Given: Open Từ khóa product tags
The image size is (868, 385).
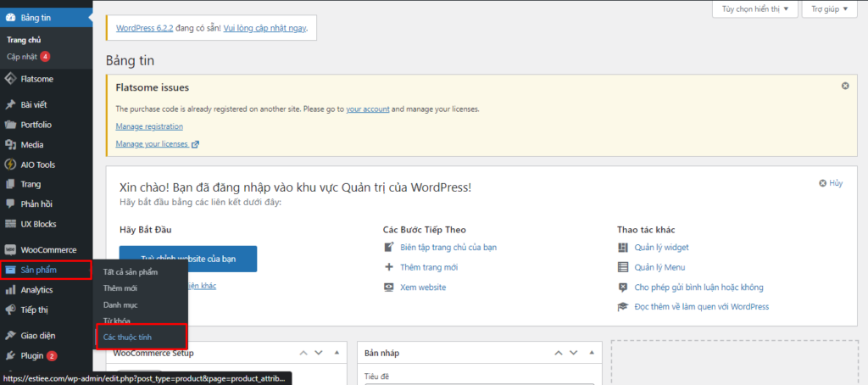Looking at the screenshot, I should pyautogui.click(x=117, y=321).
